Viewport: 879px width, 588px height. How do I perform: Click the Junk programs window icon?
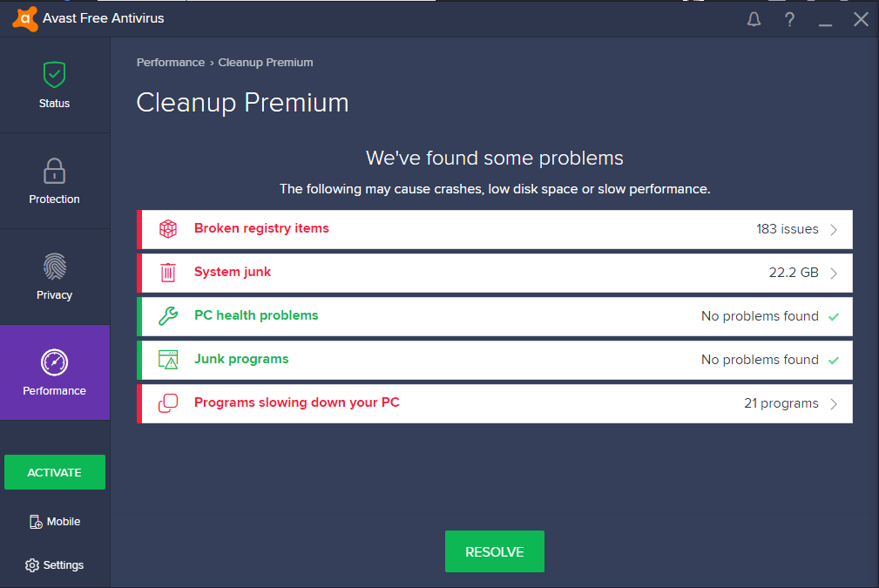point(167,359)
